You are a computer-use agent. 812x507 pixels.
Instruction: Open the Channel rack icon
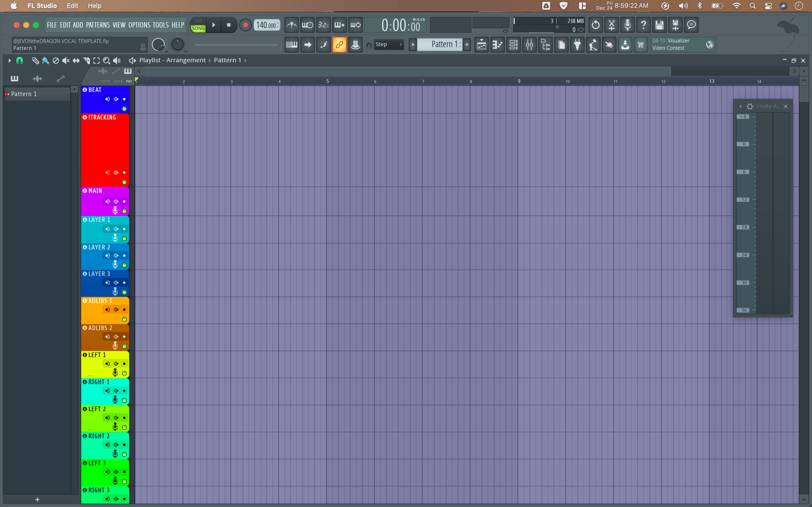click(x=513, y=44)
